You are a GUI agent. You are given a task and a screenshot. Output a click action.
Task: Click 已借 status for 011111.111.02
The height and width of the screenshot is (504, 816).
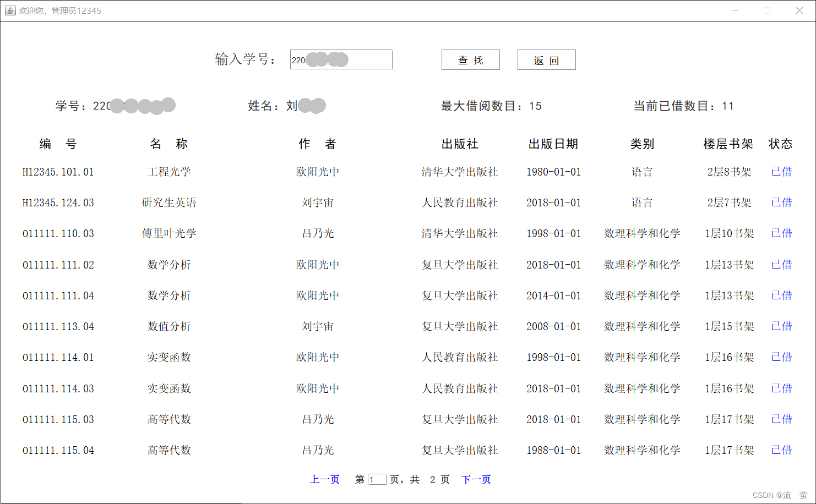[781, 265]
